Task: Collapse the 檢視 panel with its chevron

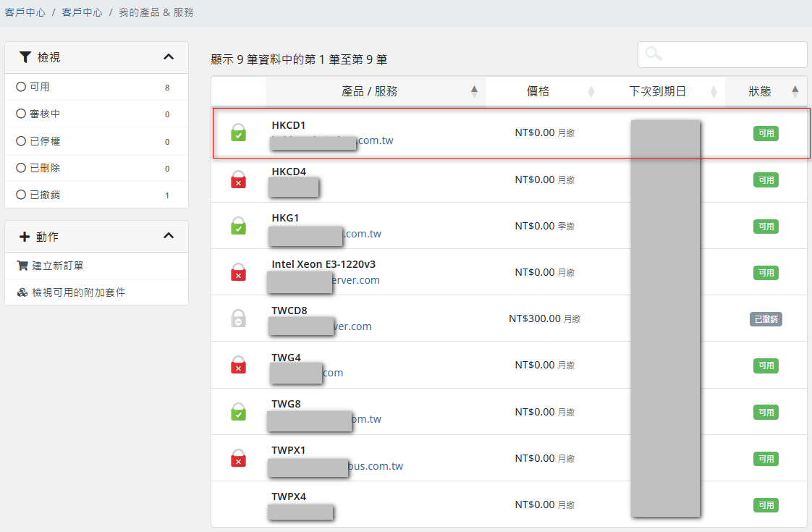Action: [169, 56]
